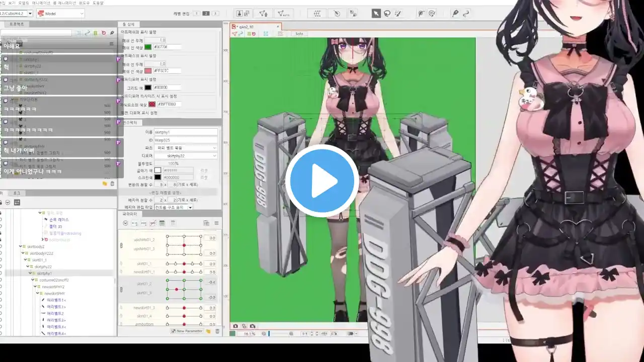Click the white multiply color swatch

coord(157,170)
